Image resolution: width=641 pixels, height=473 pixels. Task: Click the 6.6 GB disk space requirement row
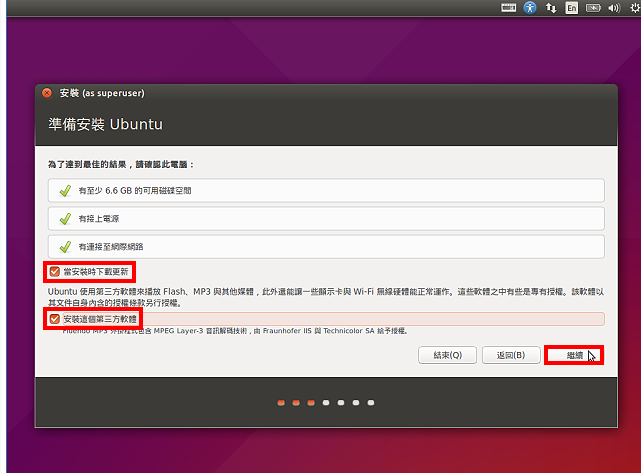coord(326,191)
